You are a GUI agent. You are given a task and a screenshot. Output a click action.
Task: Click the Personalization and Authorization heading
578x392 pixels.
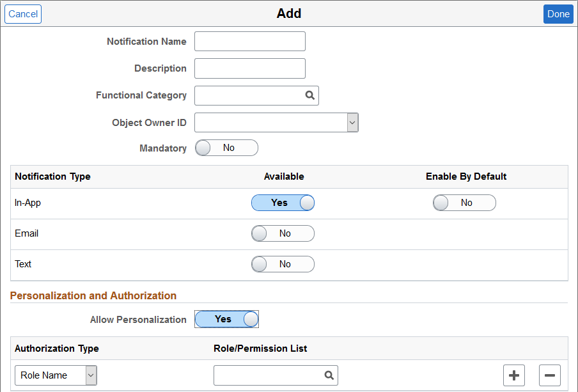pyautogui.click(x=93, y=295)
